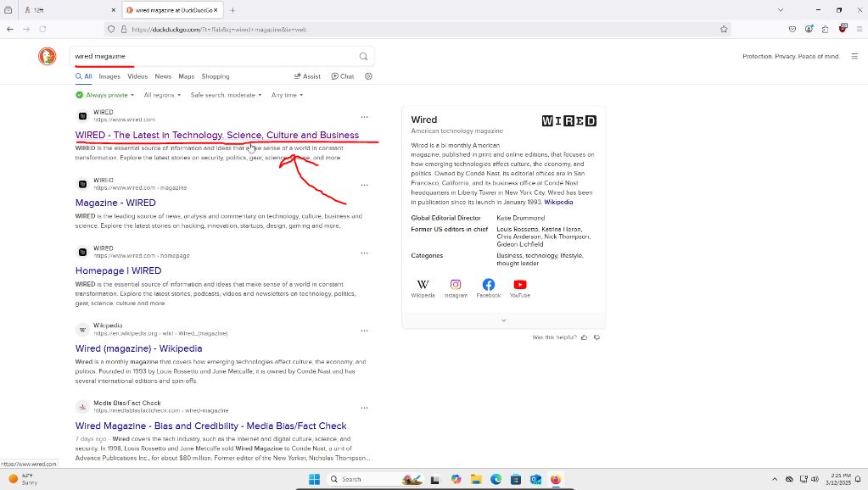Click the DuckDuckGo search input field
The image size is (868, 490).
(216, 57)
